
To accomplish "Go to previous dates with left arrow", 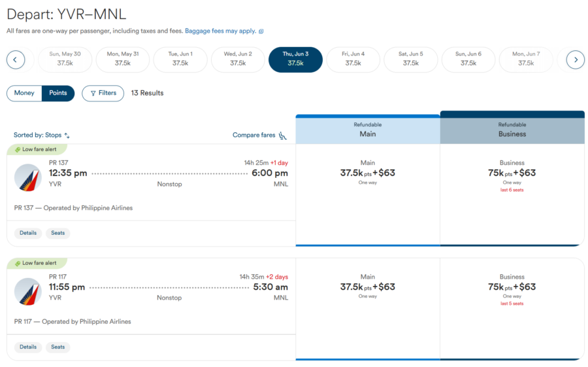I will pos(16,60).
